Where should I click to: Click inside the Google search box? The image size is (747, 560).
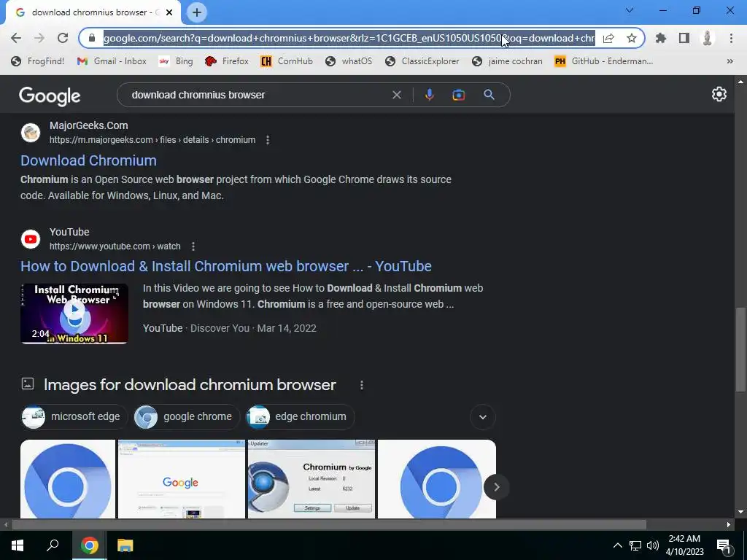coord(258,95)
